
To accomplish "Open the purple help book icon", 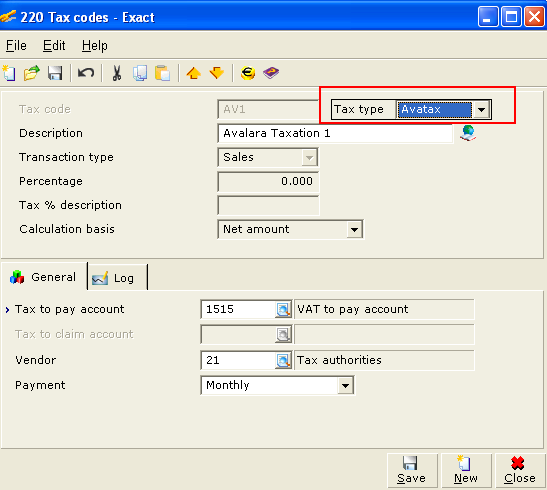I will pos(271,73).
